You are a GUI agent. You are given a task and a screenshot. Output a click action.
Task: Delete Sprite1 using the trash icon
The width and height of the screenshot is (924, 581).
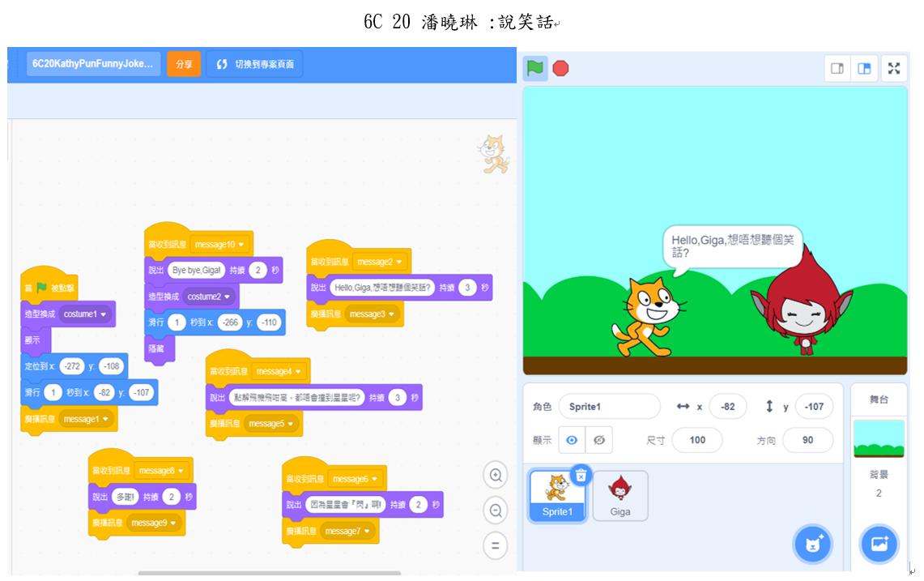tap(581, 475)
